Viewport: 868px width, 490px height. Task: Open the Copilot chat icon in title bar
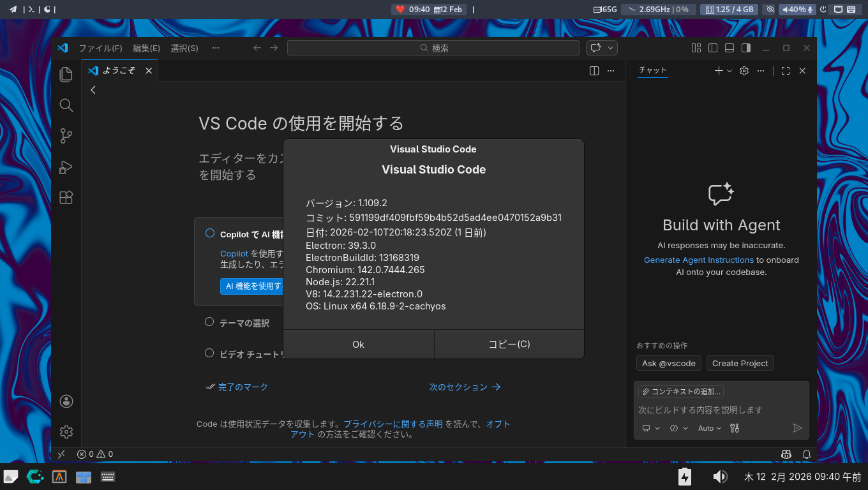click(x=596, y=48)
